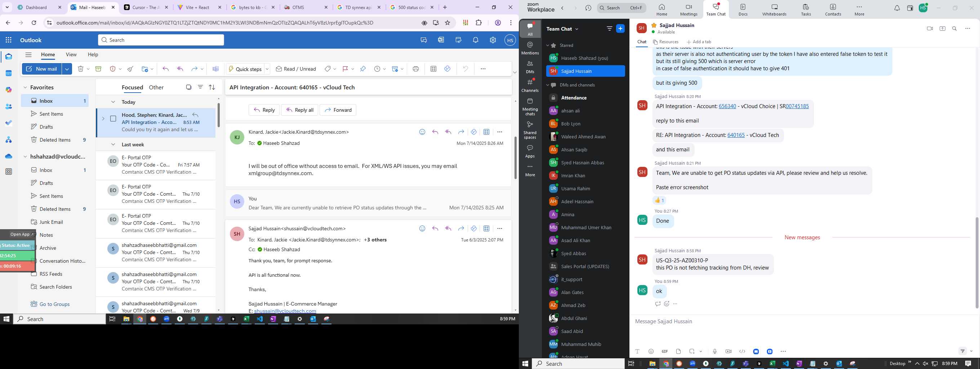
Task: Open Zoom Whiteboards top tab
Action: point(774,10)
